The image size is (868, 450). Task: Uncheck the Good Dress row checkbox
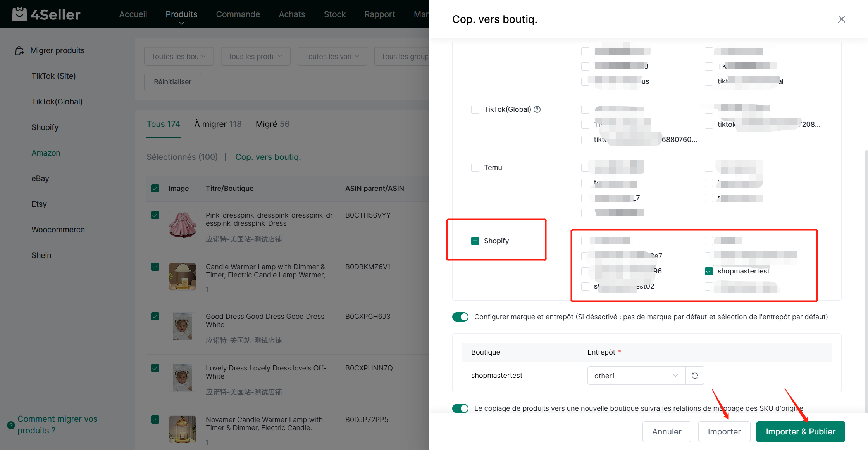pyautogui.click(x=155, y=317)
